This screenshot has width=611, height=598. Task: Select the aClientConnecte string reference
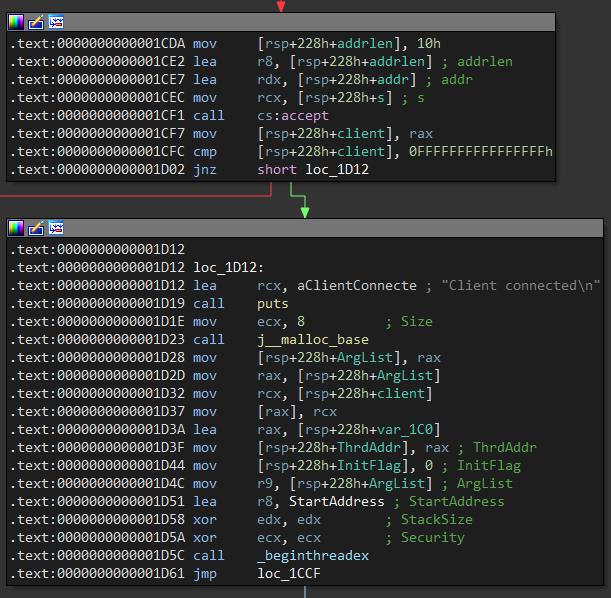357,286
